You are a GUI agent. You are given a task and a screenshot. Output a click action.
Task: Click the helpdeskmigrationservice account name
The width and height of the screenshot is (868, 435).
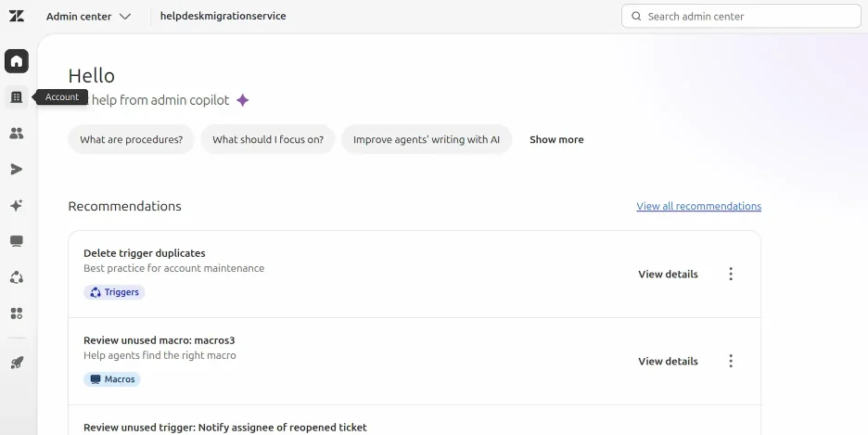(x=223, y=16)
